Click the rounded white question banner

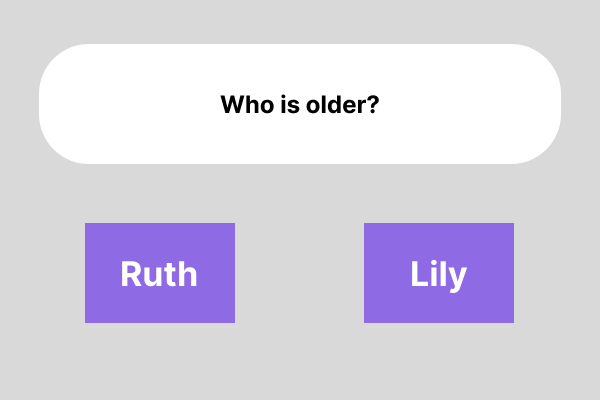pyautogui.click(x=300, y=104)
